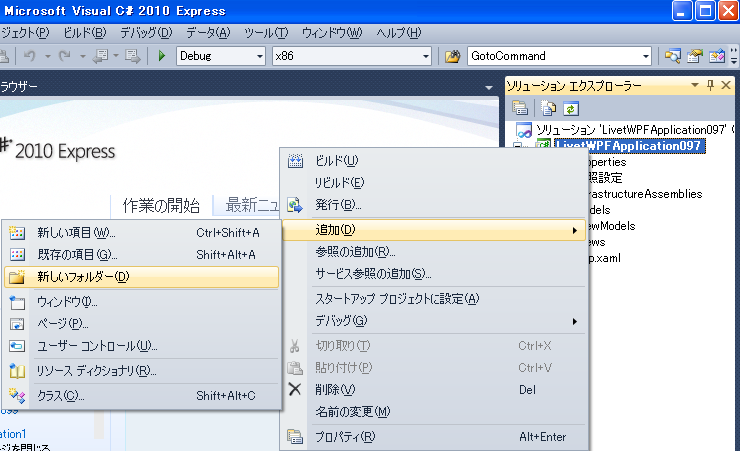Open the デバッグ(D) menu in menu bar
This screenshot has height=451, width=740.
pos(146,33)
